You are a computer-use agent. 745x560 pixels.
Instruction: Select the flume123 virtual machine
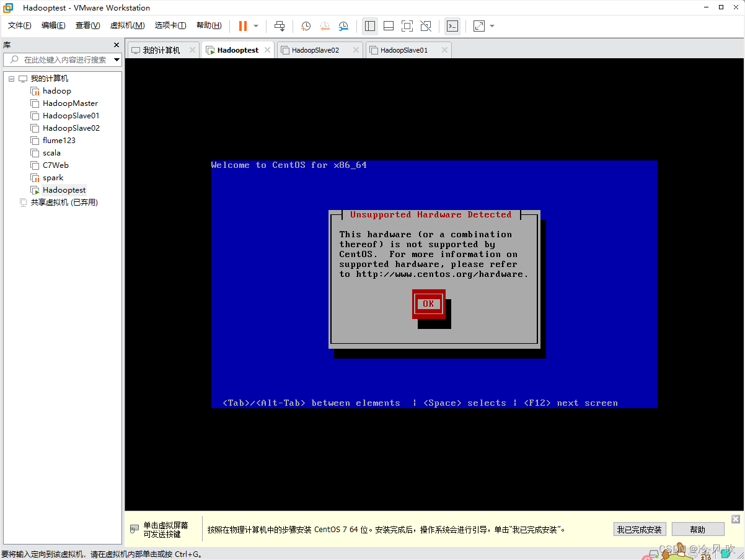click(x=59, y=141)
